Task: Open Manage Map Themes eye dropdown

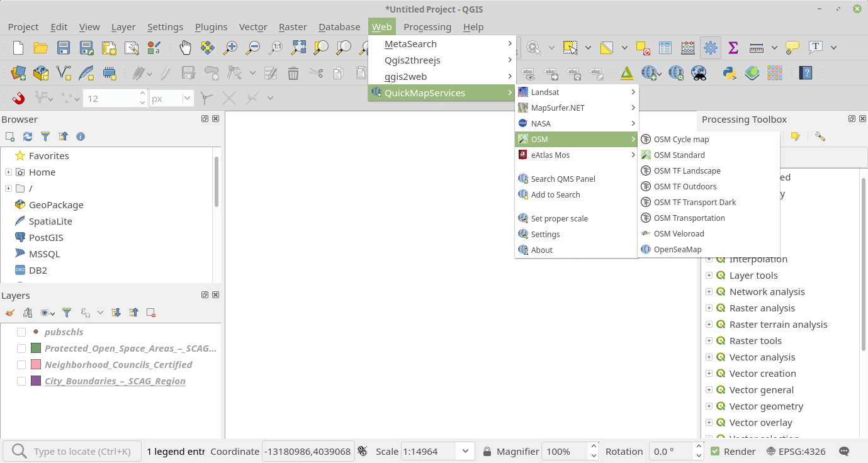Action: pyautogui.click(x=47, y=313)
